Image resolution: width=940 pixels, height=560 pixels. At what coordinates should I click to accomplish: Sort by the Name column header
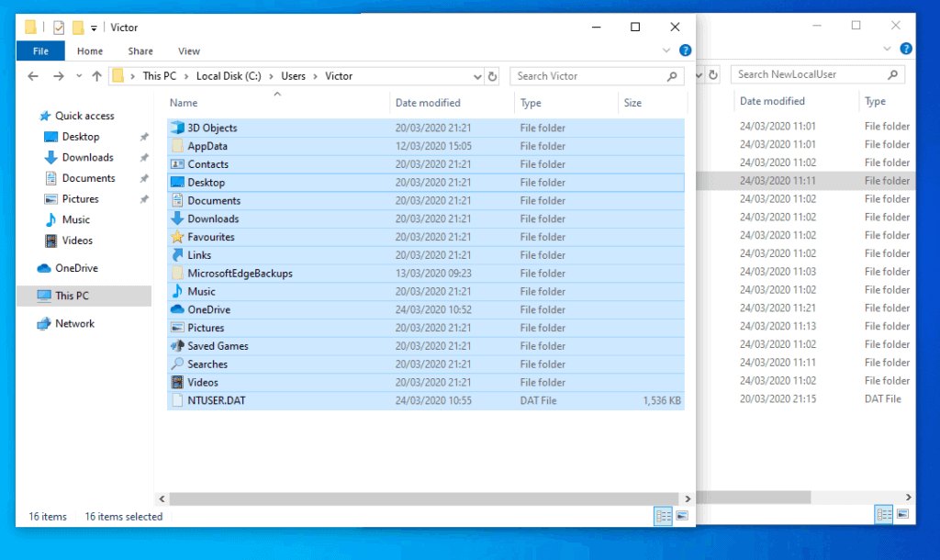coord(184,103)
